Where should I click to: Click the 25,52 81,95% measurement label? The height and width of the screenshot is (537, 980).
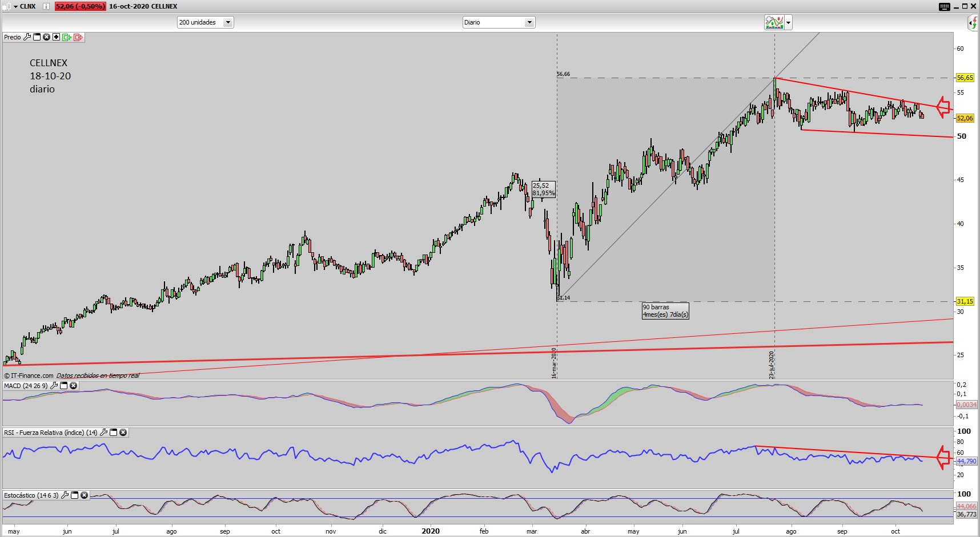click(x=543, y=189)
